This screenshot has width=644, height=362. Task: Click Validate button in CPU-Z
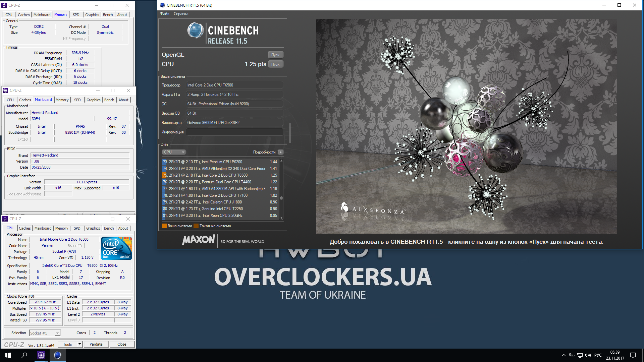96,344
